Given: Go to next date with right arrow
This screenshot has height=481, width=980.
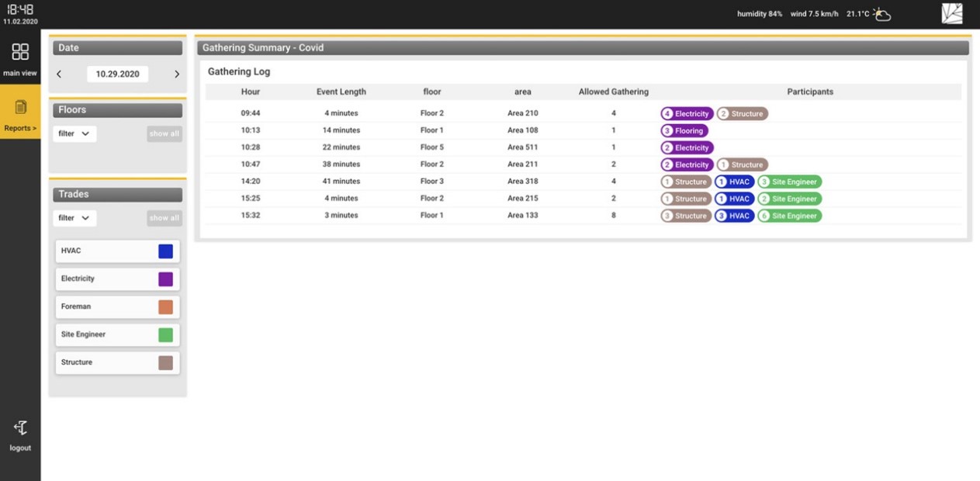Looking at the screenshot, I should 177,74.
